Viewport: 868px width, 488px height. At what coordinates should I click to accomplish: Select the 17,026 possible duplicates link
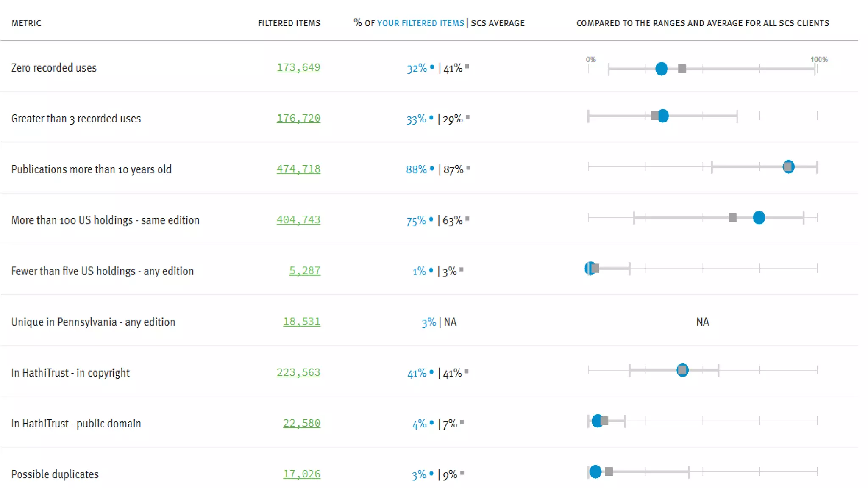pyautogui.click(x=302, y=474)
